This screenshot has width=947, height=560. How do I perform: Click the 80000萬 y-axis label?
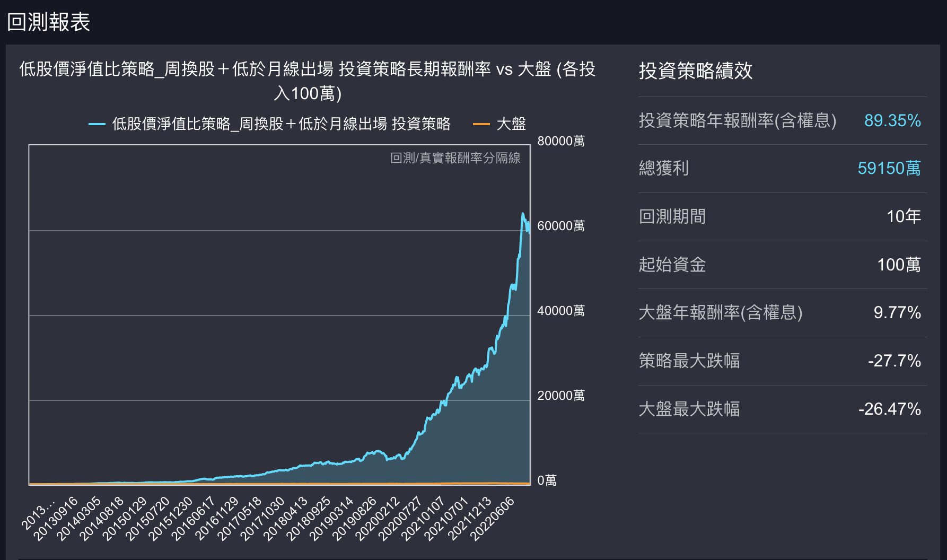[560, 141]
